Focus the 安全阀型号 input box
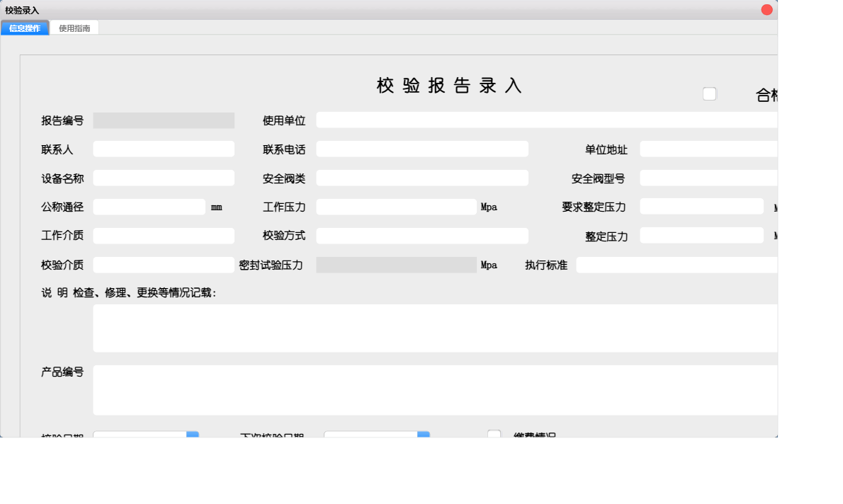 708,178
